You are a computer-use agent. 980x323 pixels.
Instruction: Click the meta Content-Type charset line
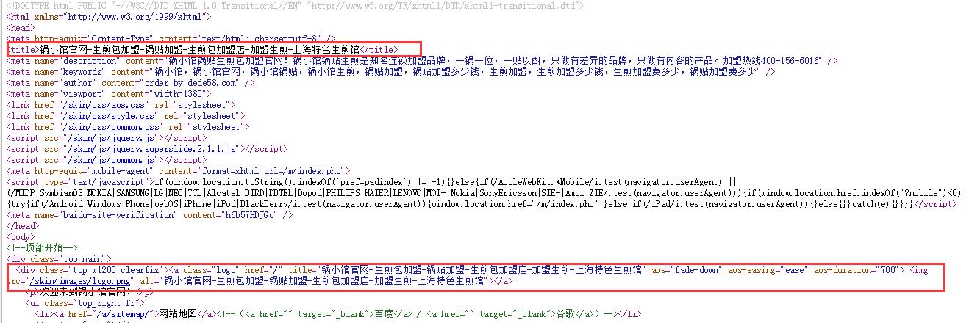click(171, 38)
